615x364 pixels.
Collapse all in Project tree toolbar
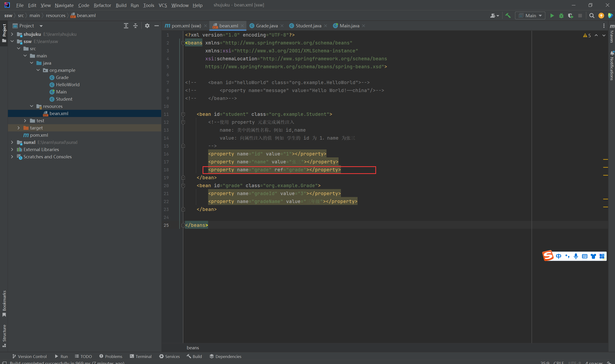135,26
